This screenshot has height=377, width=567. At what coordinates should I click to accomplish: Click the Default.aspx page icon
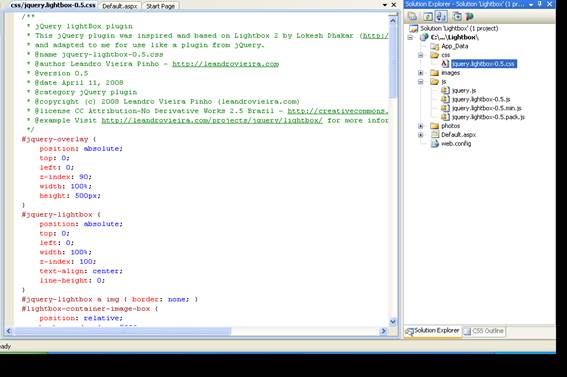coord(435,134)
